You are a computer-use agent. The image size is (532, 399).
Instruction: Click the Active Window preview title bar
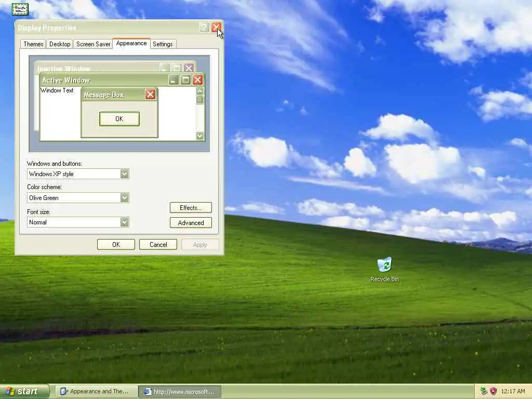(122, 80)
